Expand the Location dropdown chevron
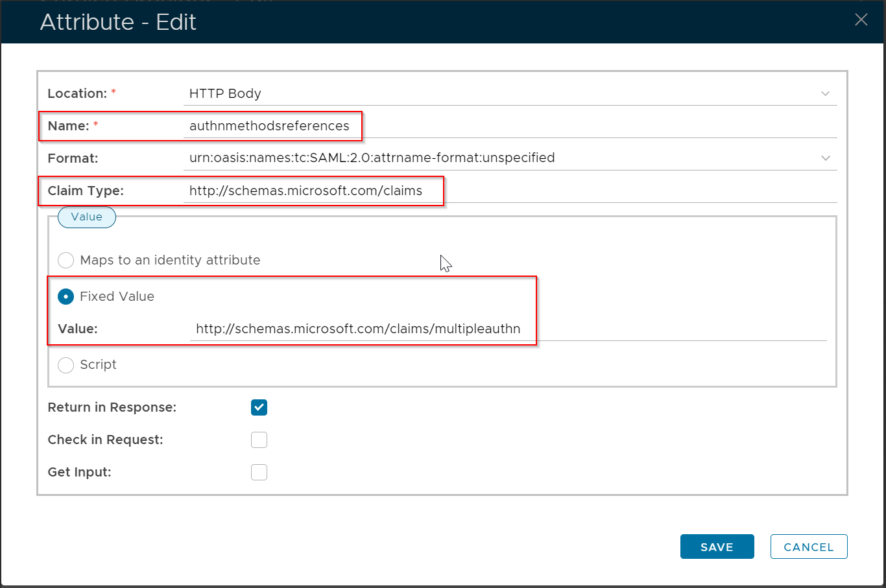886x588 pixels. coord(825,93)
